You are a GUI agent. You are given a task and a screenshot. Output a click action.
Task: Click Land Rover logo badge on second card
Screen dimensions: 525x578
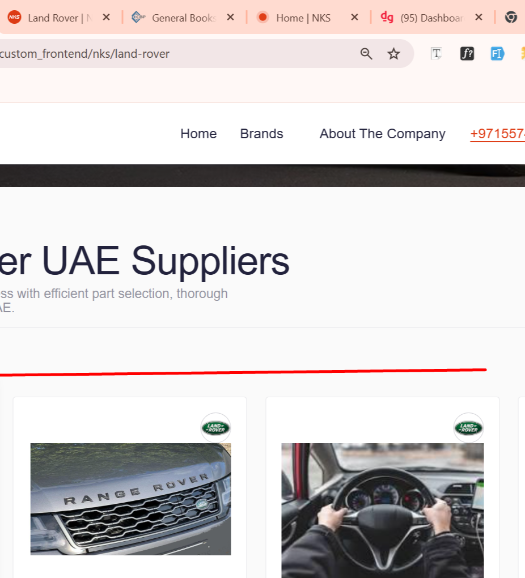pyautogui.click(x=468, y=428)
